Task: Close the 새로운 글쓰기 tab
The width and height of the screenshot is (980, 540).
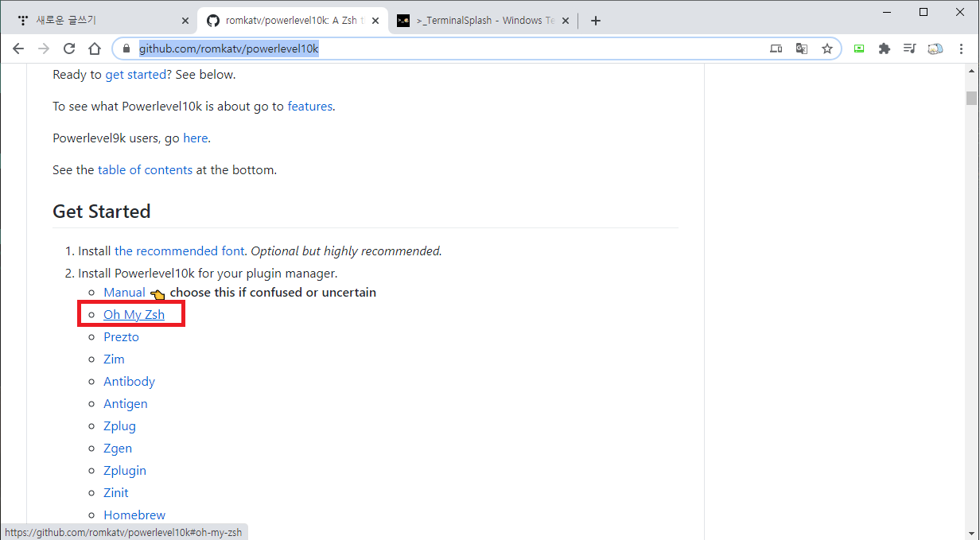Action: point(185,21)
